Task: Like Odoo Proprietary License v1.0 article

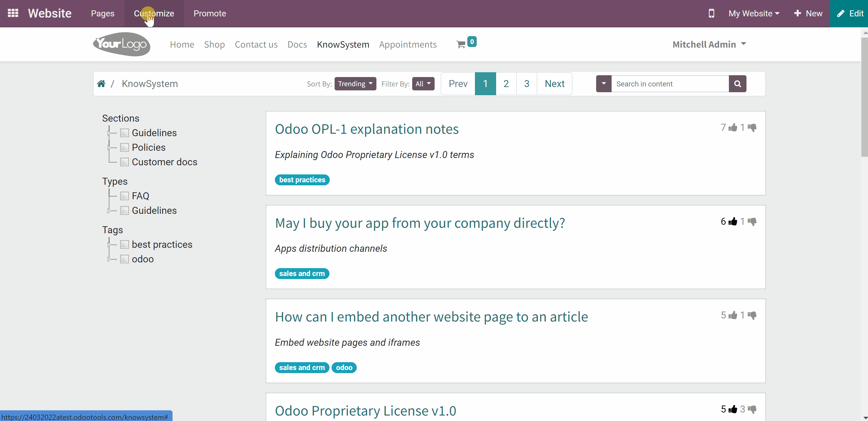Action: (733, 409)
